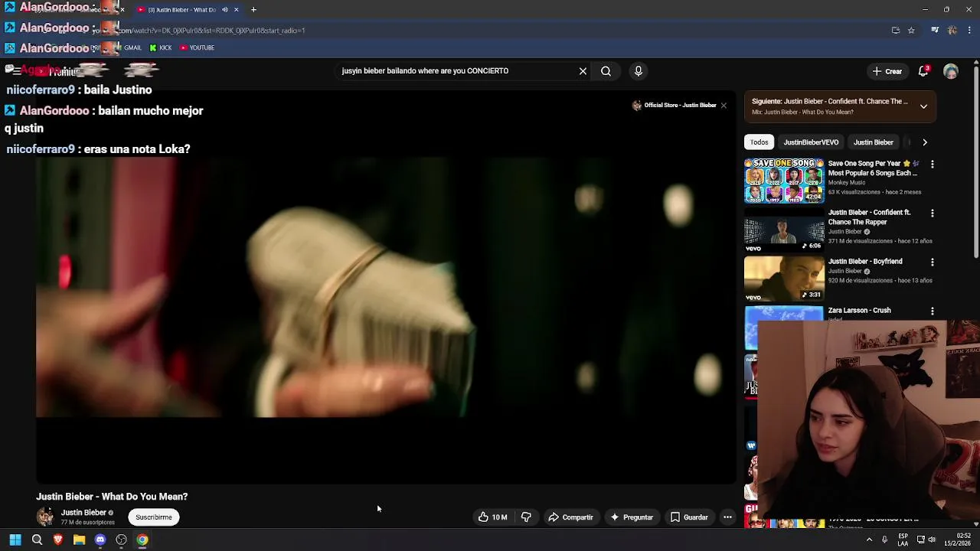Open options for Zara Larsson Crush

coord(933,311)
